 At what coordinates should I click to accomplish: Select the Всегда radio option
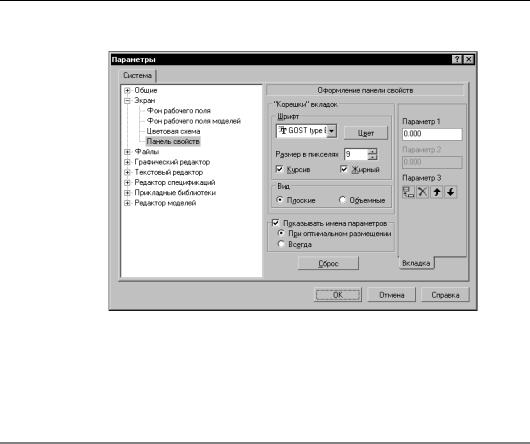(x=281, y=244)
